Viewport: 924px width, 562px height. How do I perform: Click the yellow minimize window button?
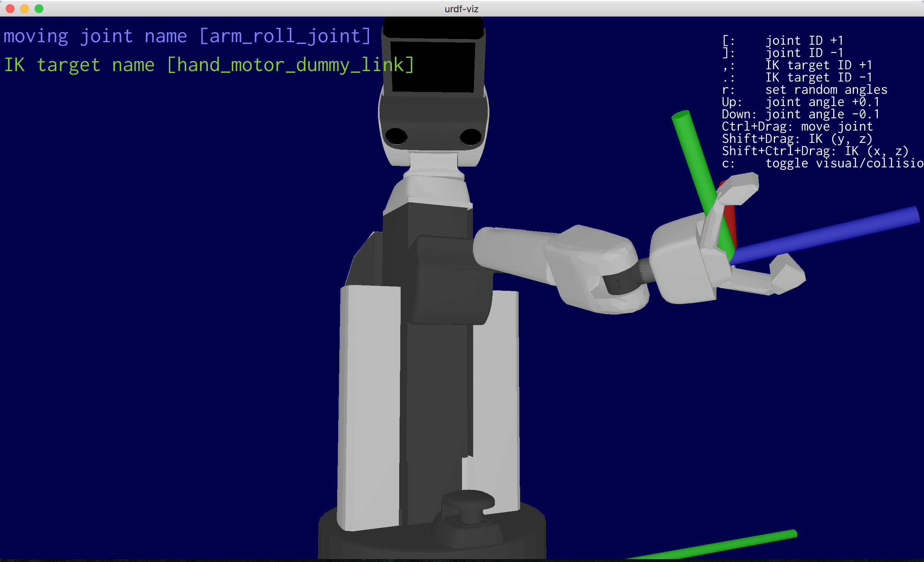(x=25, y=9)
